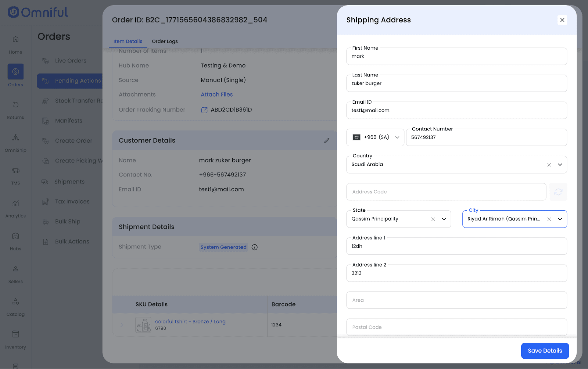Viewport: 588px width, 369px height.
Task: Switch to the Order Logs tab
Action: pos(165,41)
